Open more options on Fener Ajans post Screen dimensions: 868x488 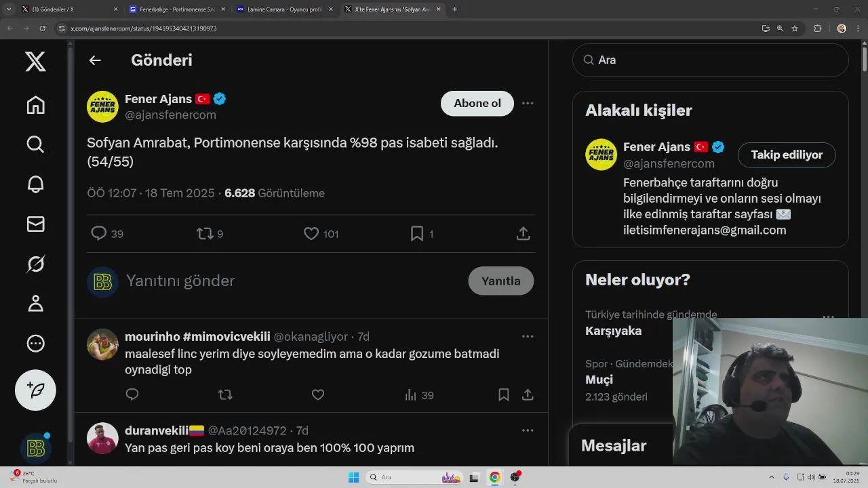(528, 103)
